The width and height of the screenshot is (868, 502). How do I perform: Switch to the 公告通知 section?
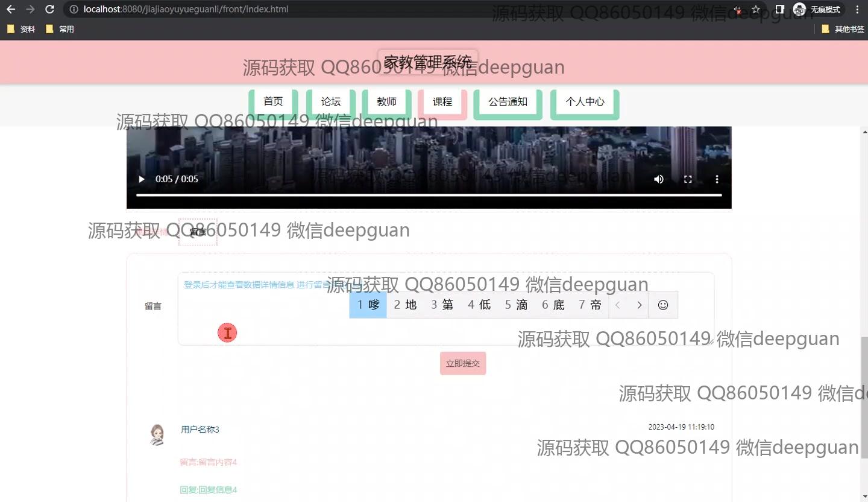508,102
